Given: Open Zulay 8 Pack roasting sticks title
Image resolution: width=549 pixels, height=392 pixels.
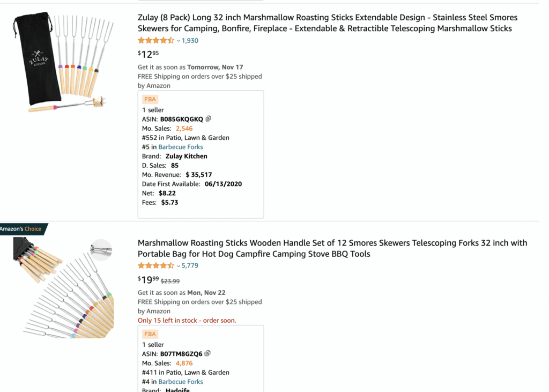Looking at the screenshot, I should [328, 23].
